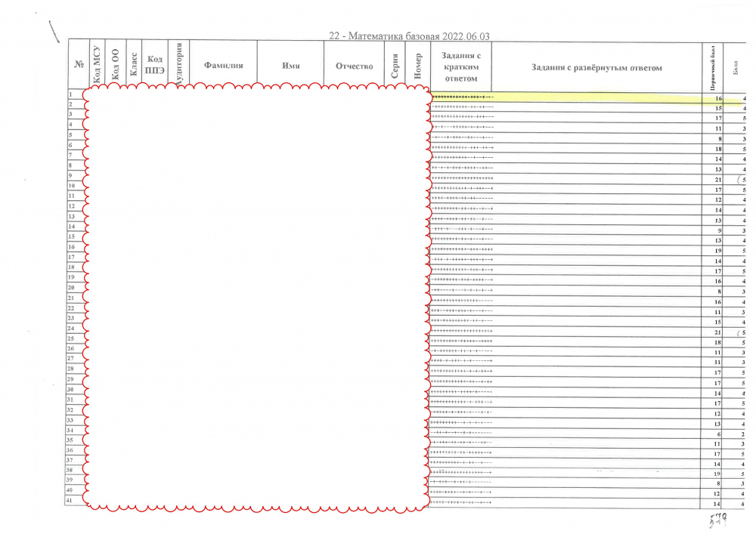756x534 pixels.
Task: Click the "Фамилия" column header
Action: [223, 65]
